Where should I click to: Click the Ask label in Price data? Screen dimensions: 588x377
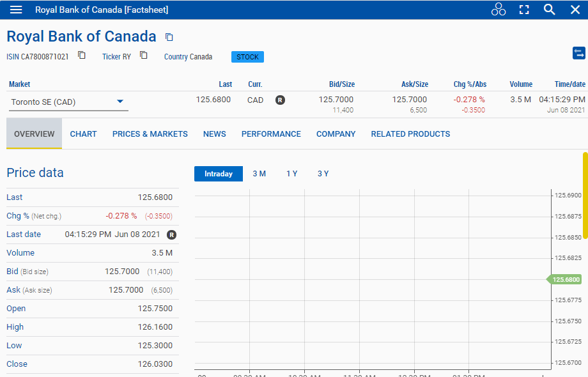pyautogui.click(x=13, y=290)
